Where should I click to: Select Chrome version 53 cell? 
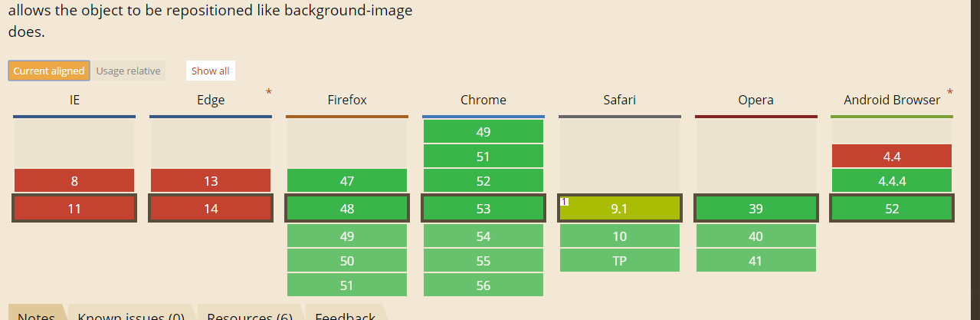(x=483, y=209)
